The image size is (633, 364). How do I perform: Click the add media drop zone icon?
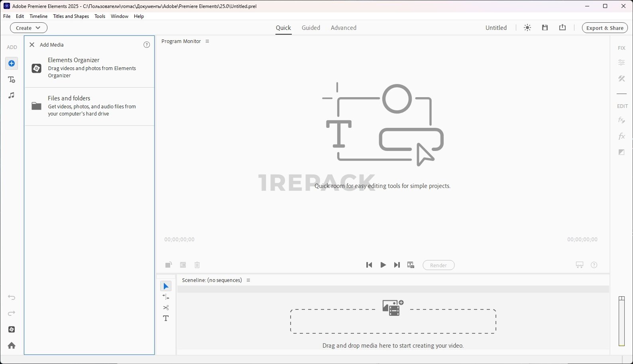(393, 308)
